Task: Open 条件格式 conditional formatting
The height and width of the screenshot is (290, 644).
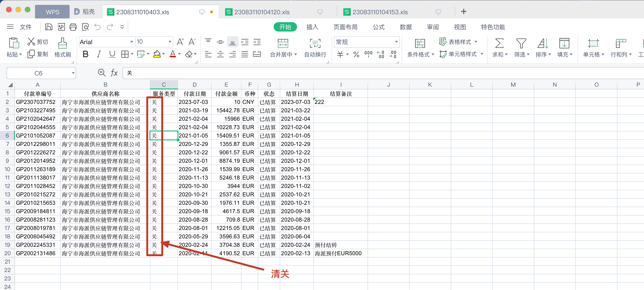Action: tap(420, 47)
